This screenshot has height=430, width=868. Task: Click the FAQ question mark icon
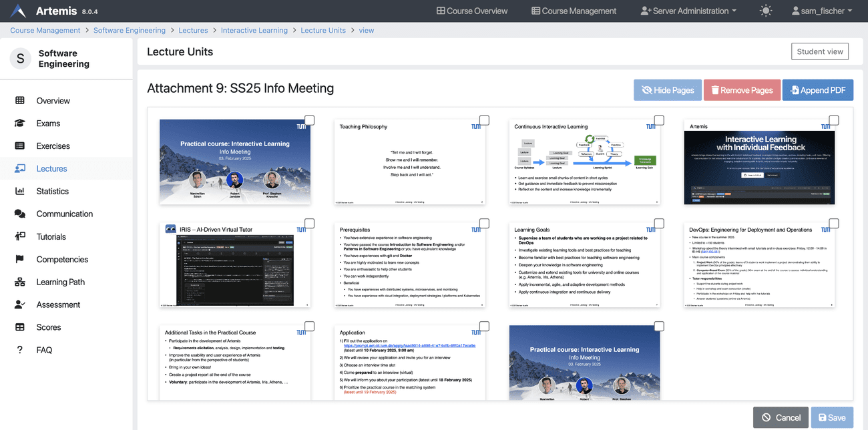(20, 351)
